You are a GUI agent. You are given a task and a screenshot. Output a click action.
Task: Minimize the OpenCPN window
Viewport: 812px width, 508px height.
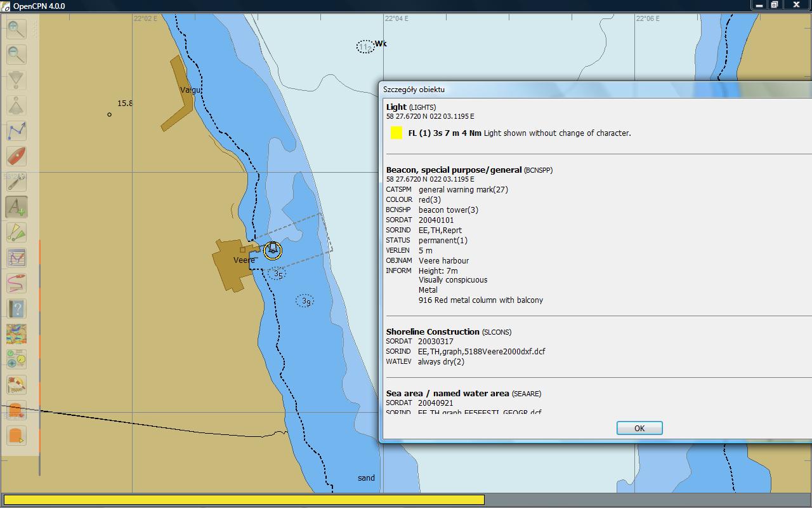[x=759, y=5]
